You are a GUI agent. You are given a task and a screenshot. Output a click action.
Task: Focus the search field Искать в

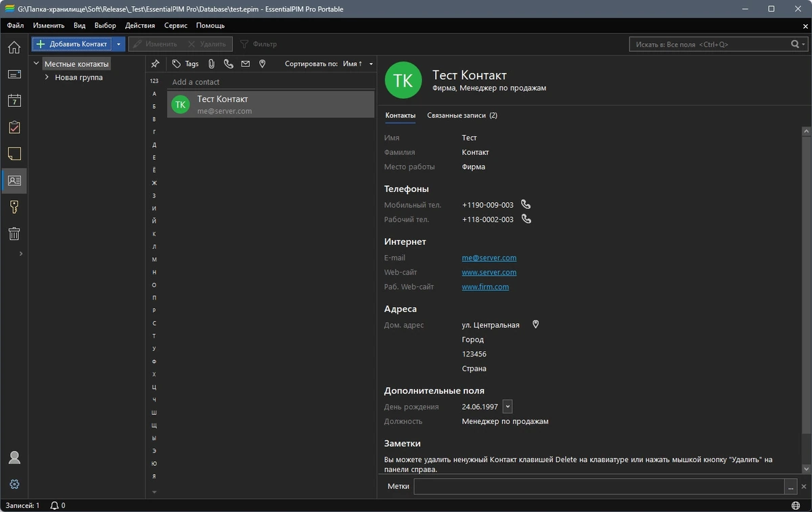tap(709, 44)
